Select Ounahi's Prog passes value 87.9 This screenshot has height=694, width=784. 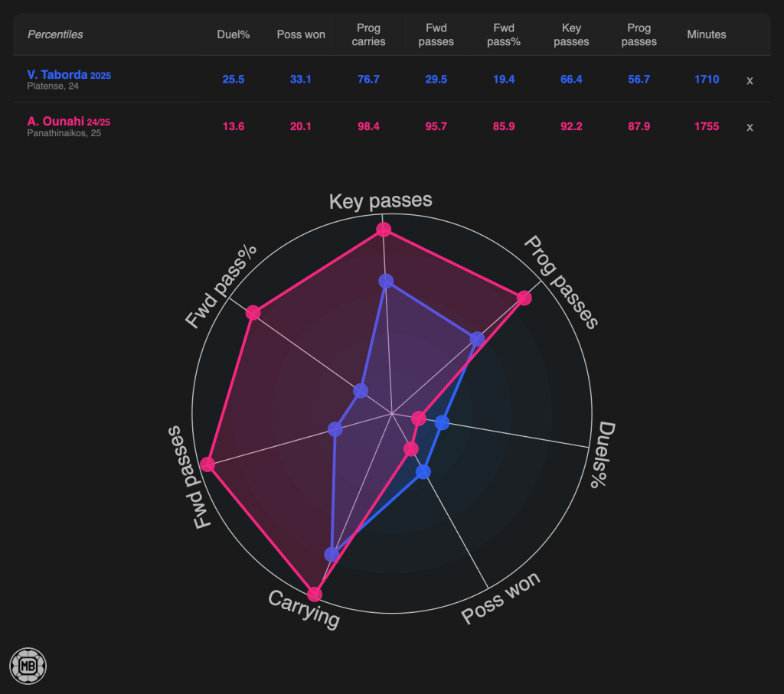click(x=639, y=126)
